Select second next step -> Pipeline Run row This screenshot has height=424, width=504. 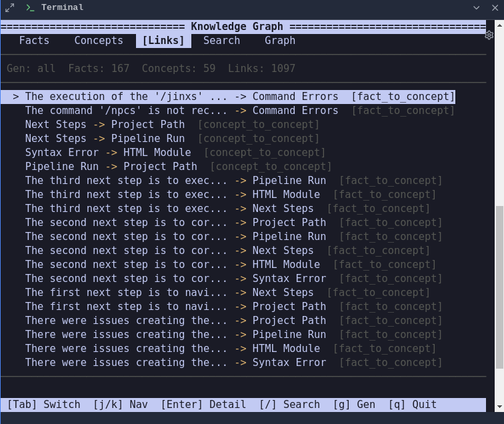pos(233,237)
